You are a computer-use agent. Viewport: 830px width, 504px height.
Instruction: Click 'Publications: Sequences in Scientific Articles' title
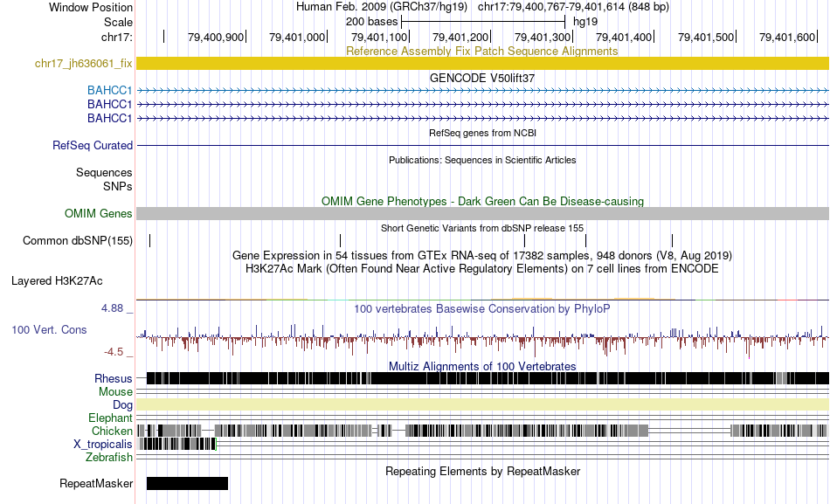pyautogui.click(x=482, y=160)
